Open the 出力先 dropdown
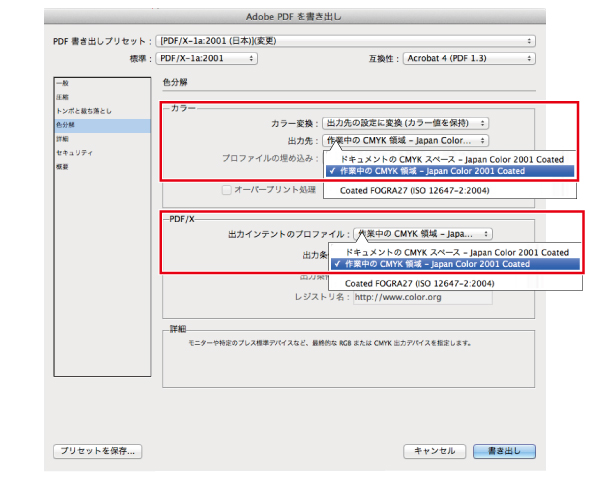The height and width of the screenshot is (480, 590). click(406, 141)
